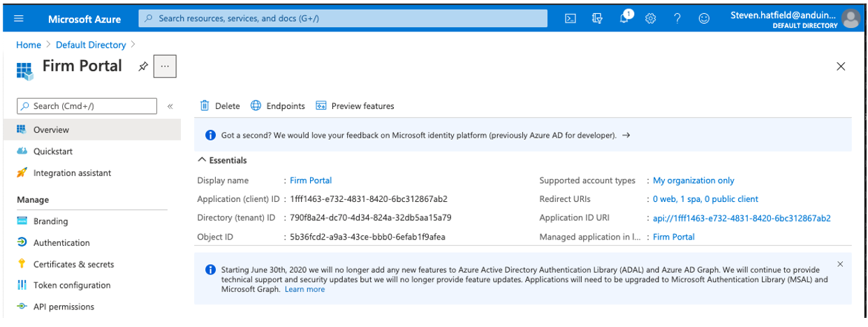Screen dimensions: 868x327
Task: Click the Overview grid icon
Action: pyautogui.click(x=22, y=130)
